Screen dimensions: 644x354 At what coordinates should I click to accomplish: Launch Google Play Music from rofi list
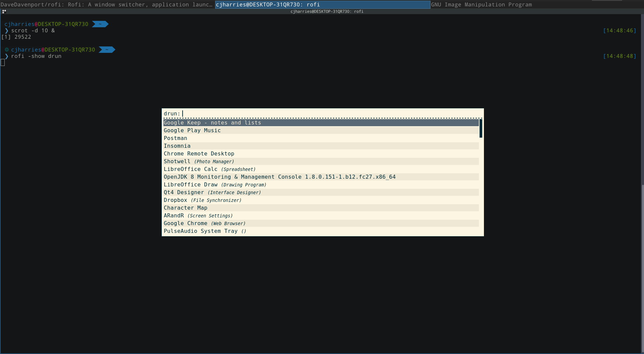click(321, 131)
